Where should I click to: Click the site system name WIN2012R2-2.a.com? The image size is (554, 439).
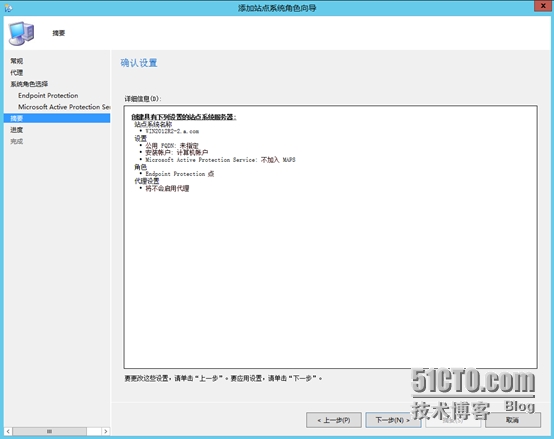pyautogui.click(x=172, y=131)
